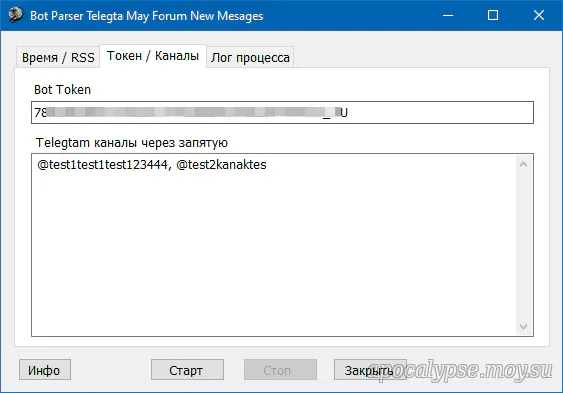Click the application icon in title bar

[15, 15]
